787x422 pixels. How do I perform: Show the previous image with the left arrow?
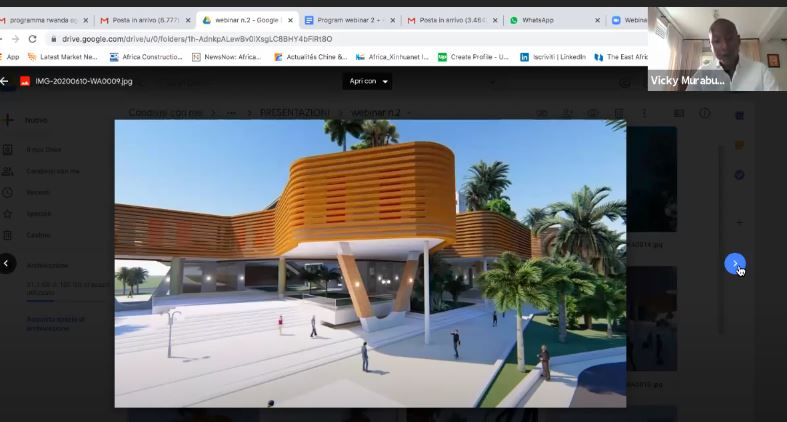[6, 263]
